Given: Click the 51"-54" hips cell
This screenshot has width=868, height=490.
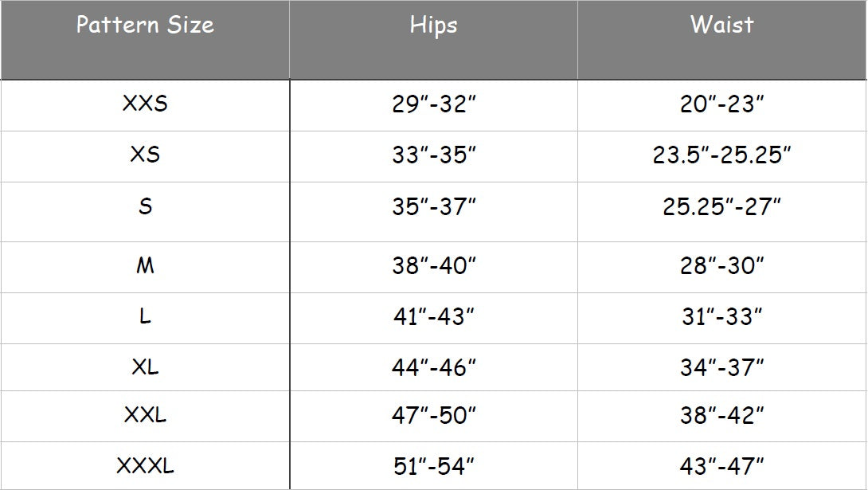Looking at the screenshot, I should [433, 465].
